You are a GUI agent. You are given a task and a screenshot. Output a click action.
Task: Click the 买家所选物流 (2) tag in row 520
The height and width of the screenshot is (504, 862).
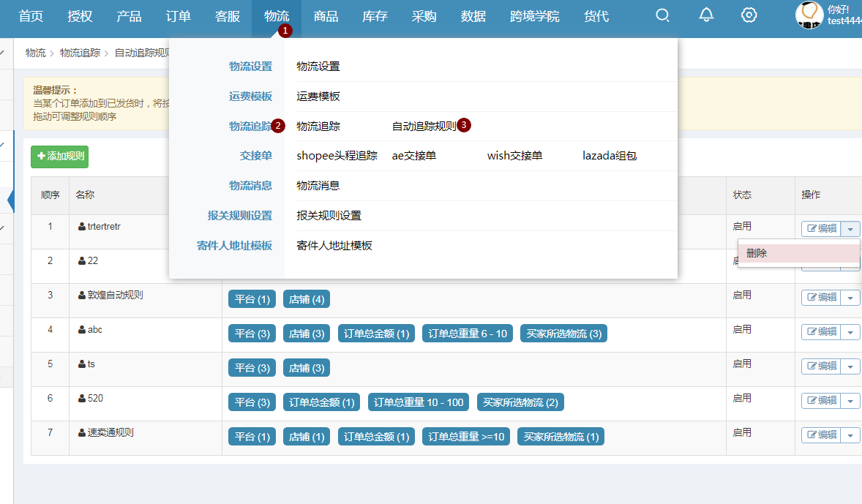(520, 402)
